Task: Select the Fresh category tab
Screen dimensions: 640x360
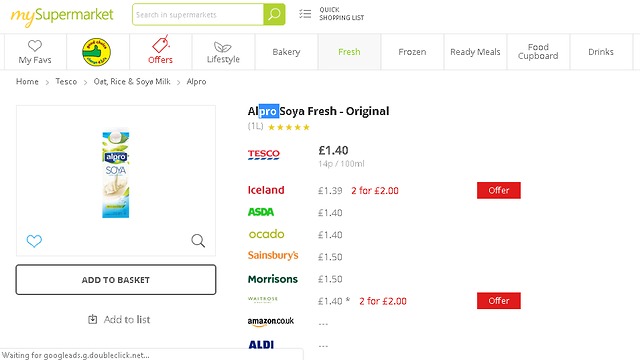Action: tap(349, 52)
